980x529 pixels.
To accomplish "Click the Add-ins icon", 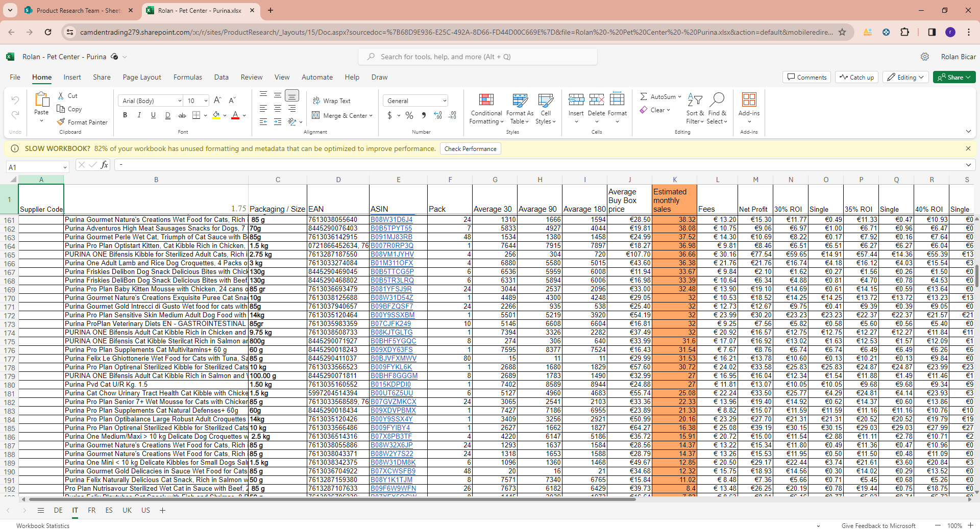I will [x=749, y=100].
